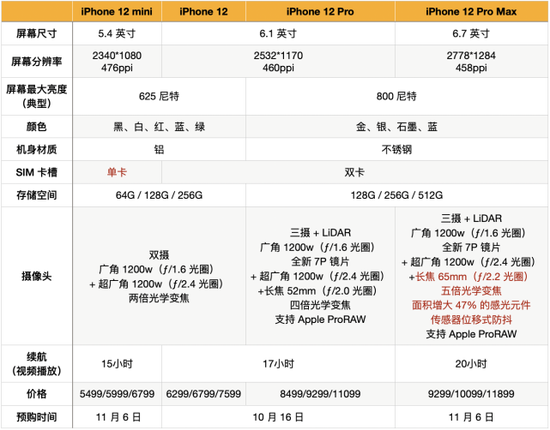Screen dimensions: 550x430
Task: Click the 9299/10099/11899 price cell
Action: point(471,394)
